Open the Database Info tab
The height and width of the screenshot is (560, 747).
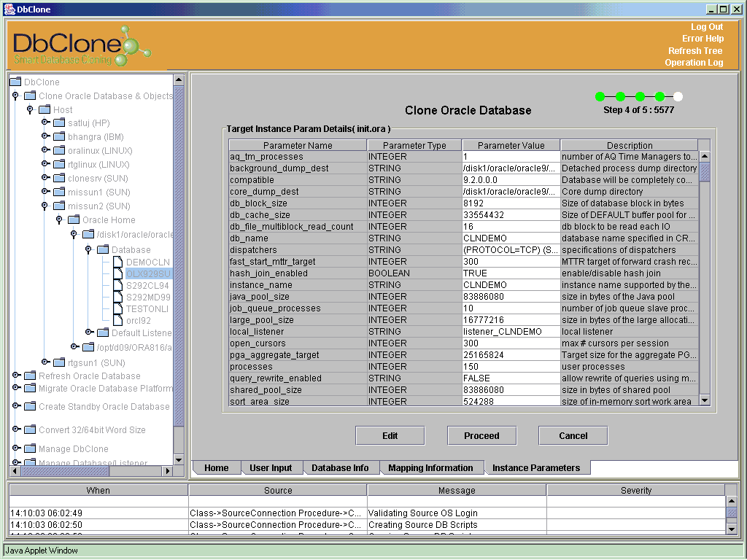click(340, 468)
